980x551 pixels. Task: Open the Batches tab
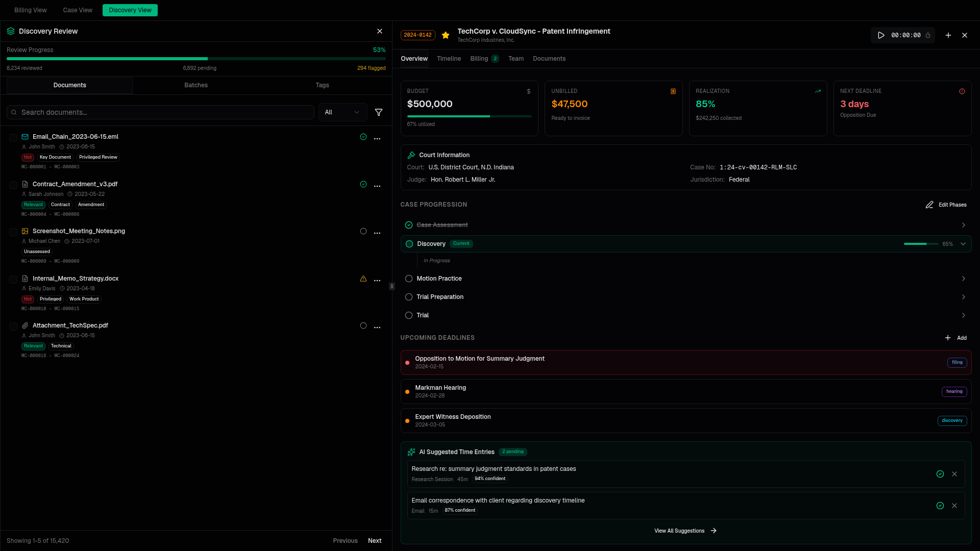point(196,85)
